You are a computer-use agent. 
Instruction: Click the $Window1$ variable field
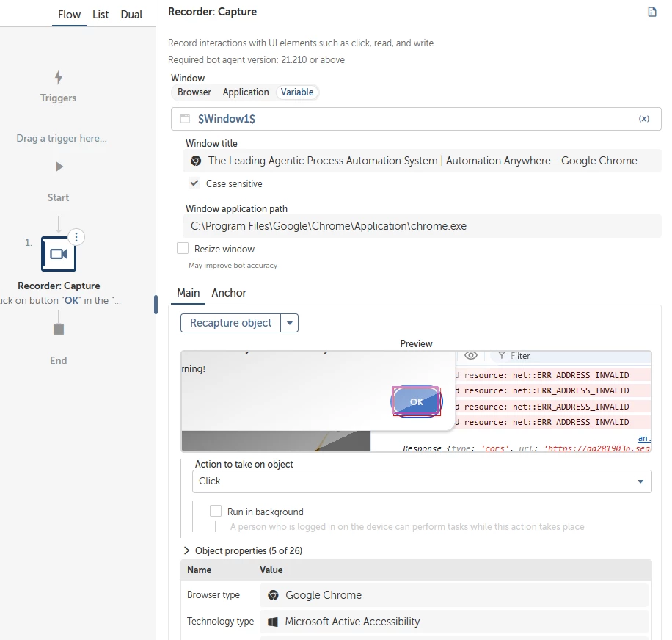pos(416,119)
